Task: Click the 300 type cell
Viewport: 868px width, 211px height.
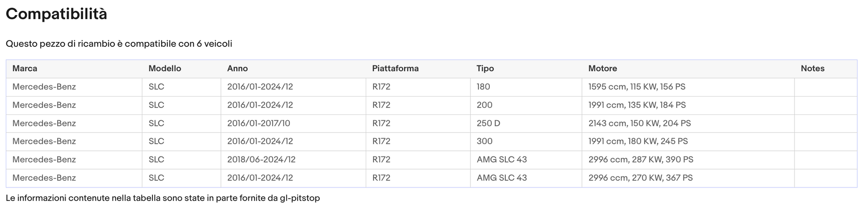Action: click(x=526, y=141)
